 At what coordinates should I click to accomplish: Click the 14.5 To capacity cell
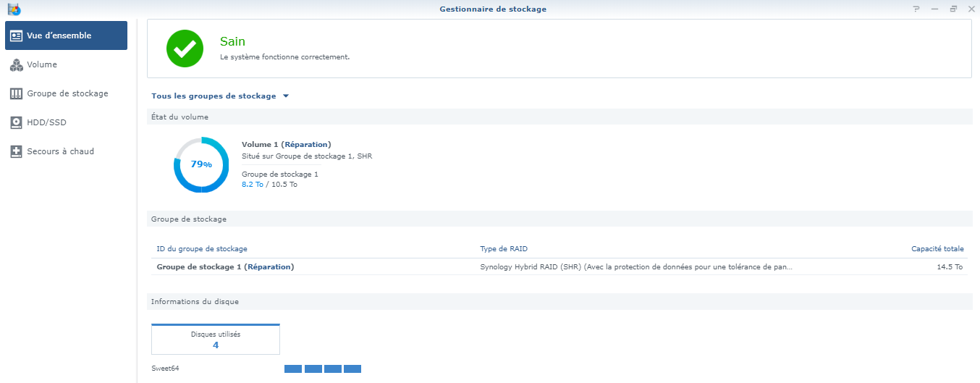(950, 266)
